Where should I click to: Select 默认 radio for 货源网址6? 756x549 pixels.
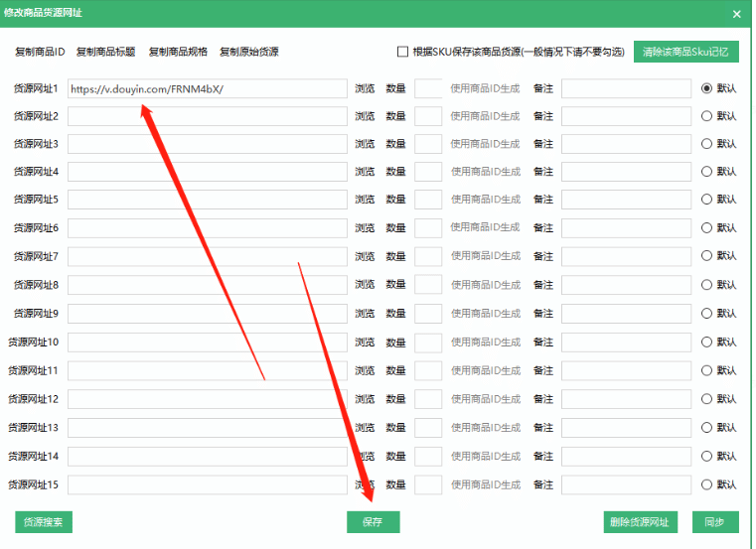[706, 227]
